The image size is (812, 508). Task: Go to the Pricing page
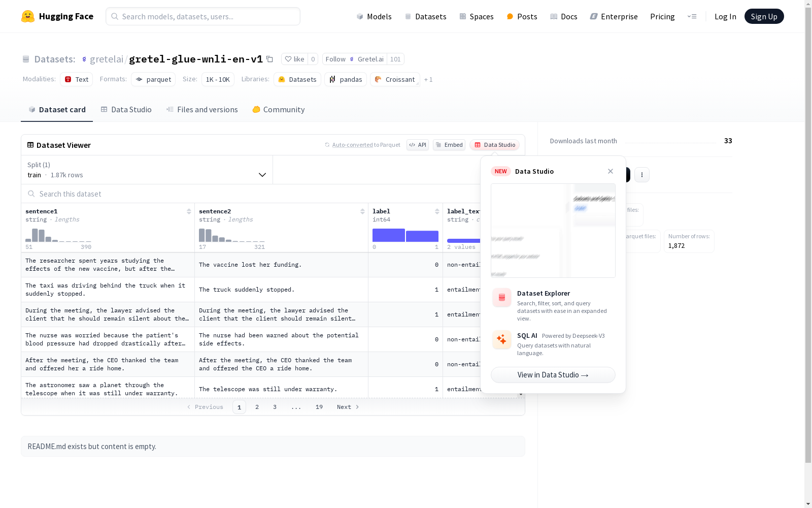click(662, 16)
